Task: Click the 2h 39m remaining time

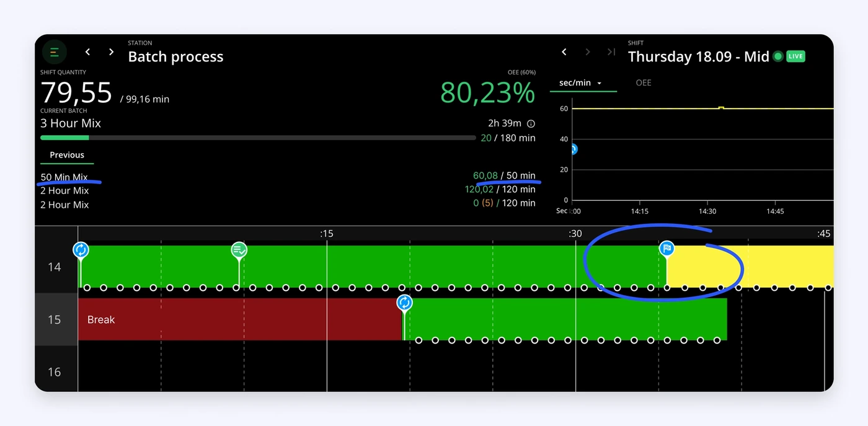Action: (505, 123)
